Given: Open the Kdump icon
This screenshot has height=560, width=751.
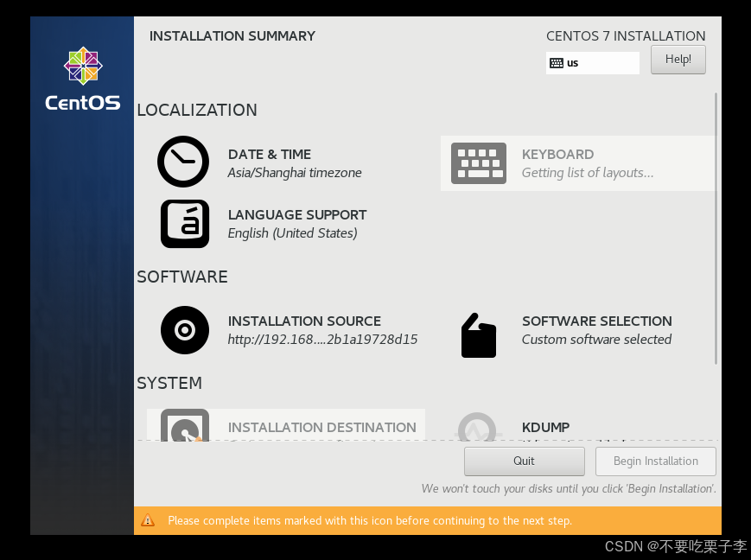Looking at the screenshot, I should [477, 426].
